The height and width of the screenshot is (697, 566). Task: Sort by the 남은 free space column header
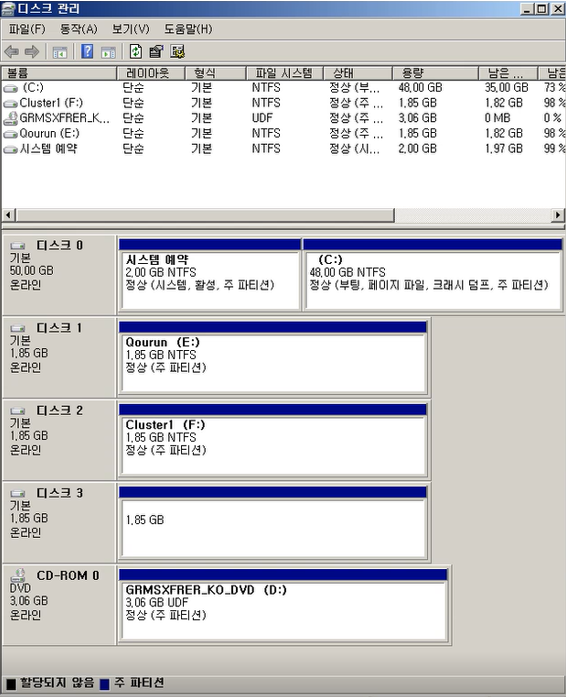[x=508, y=73]
